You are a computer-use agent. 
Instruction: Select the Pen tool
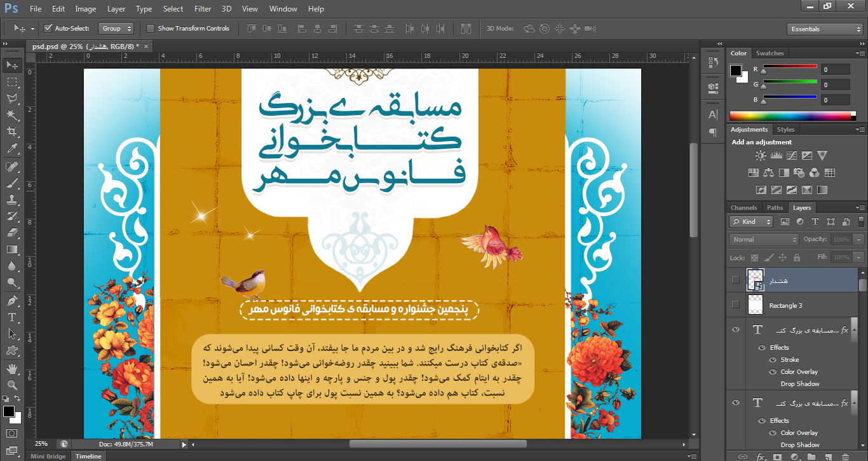pyautogui.click(x=11, y=300)
